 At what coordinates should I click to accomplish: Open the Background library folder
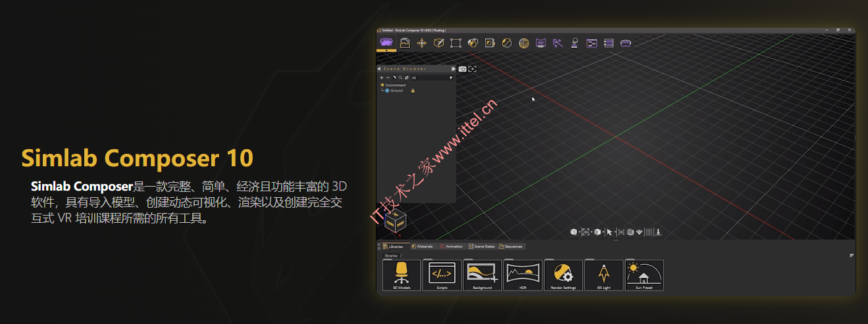[482, 275]
